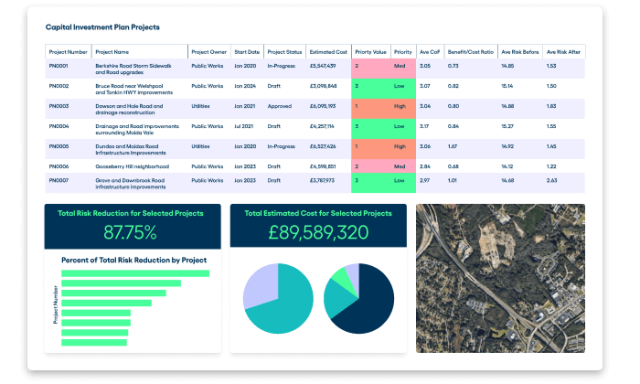Sort by the Project Name column header
Screen dimensions: 640x384
[140, 52]
